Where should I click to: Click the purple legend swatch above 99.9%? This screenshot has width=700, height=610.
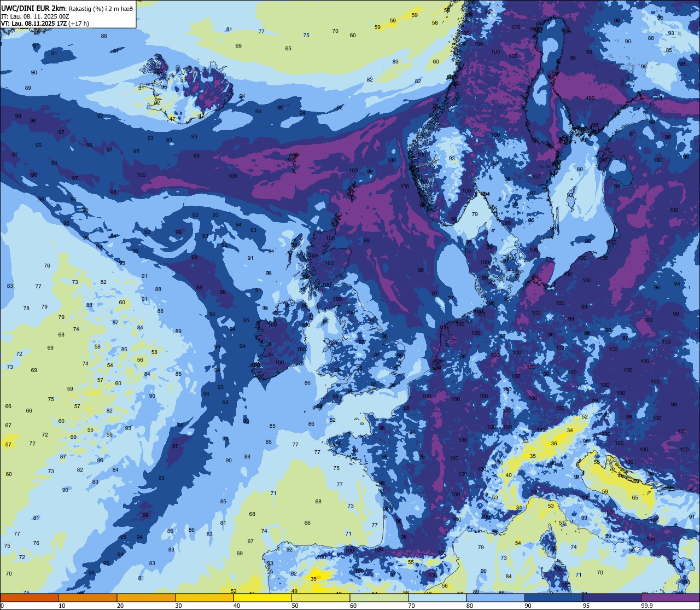pyautogui.click(x=670, y=597)
